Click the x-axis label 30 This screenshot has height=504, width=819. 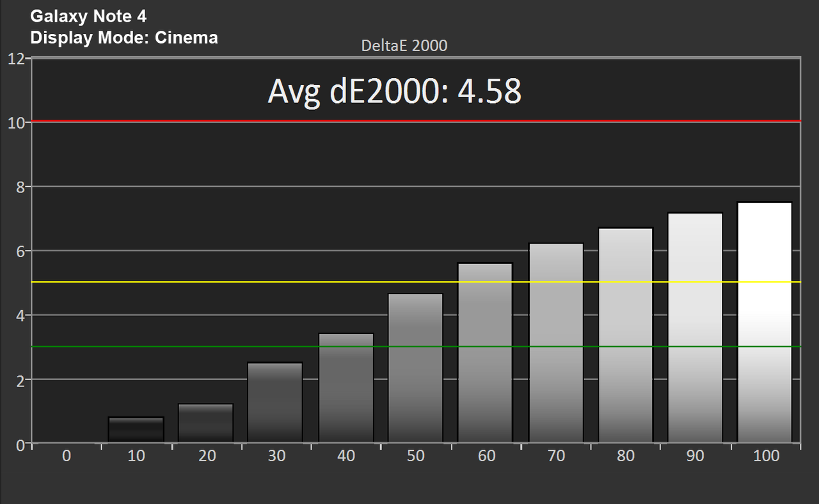(276, 456)
